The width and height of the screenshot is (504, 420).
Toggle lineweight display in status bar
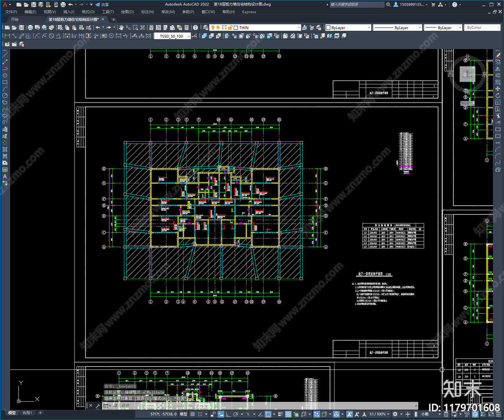tap(280, 414)
